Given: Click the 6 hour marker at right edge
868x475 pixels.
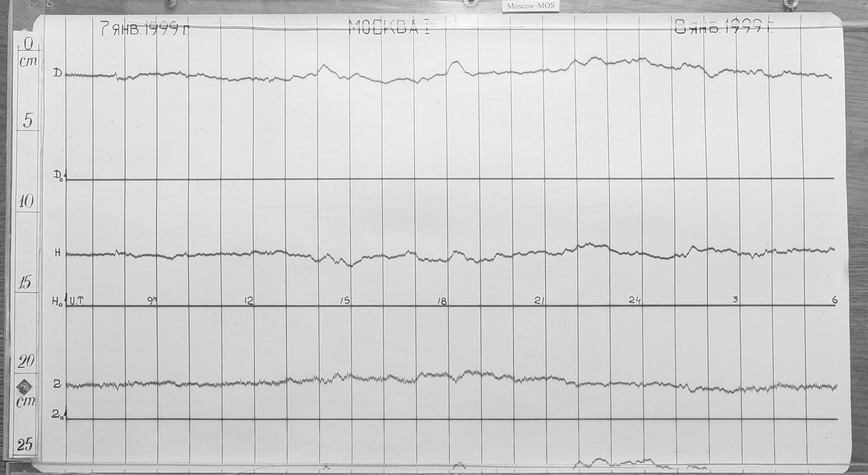Looking at the screenshot, I should coord(835,299).
